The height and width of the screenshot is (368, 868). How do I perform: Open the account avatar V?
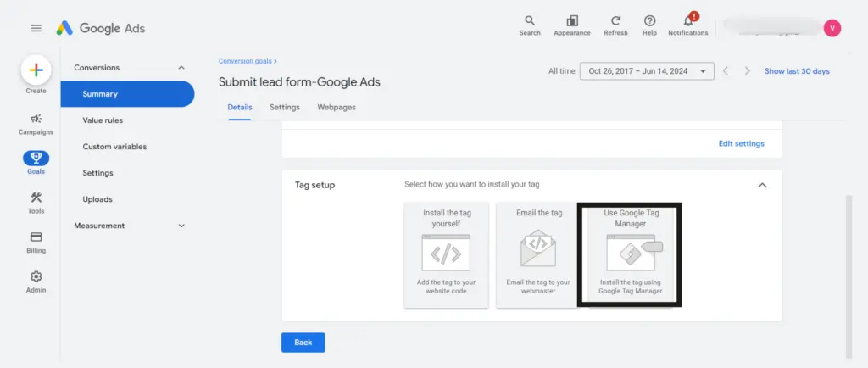click(x=832, y=28)
